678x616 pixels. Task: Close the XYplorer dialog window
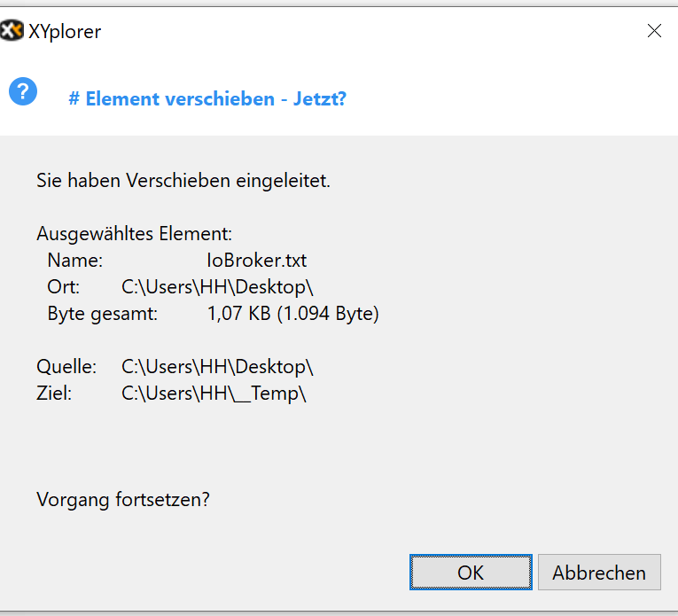click(x=654, y=31)
